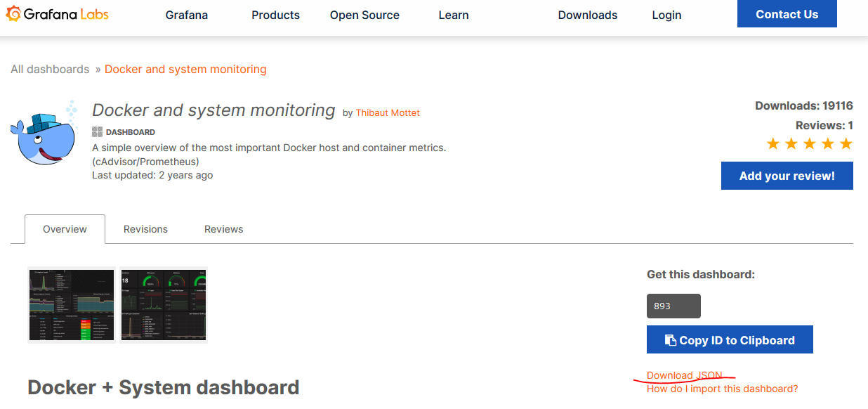This screenshot has height=409, width=868.
Task: Open author Thibaut Mottet's profile
Action: 388,112
